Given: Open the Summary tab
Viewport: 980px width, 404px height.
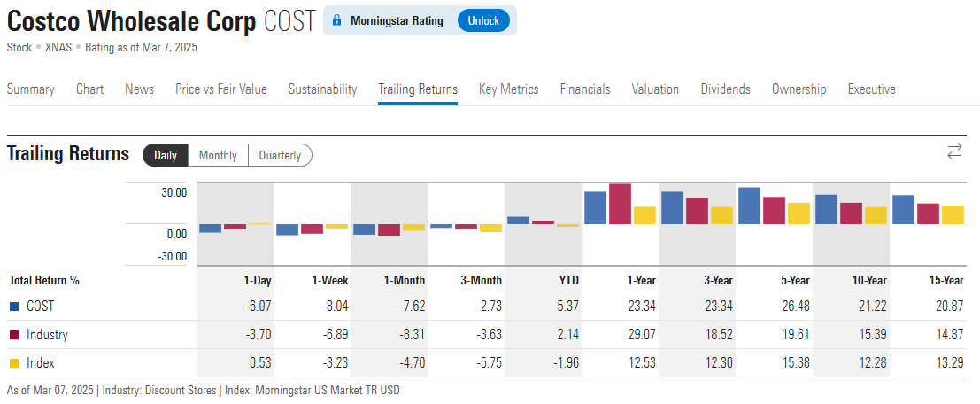Looking at the screenshot, I should (31, 89).
